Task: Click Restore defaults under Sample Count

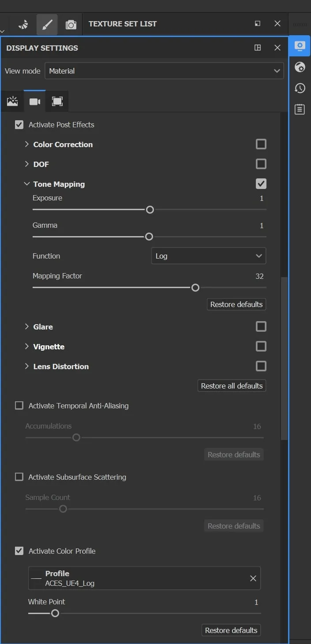Action: point(234,526)
